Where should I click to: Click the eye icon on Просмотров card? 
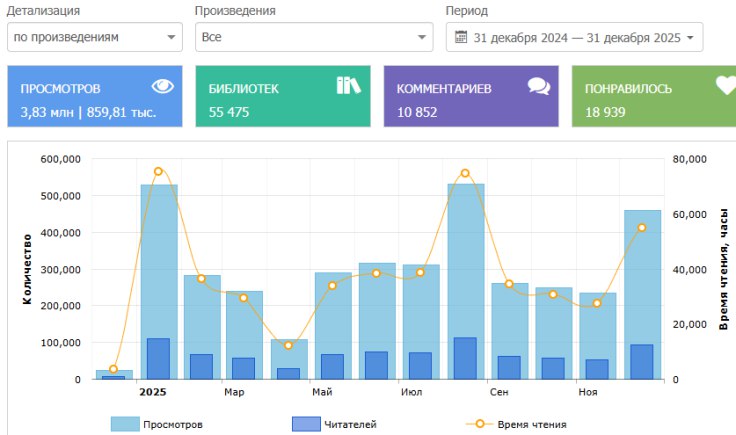pyautogui.click(x=162, y=87)
